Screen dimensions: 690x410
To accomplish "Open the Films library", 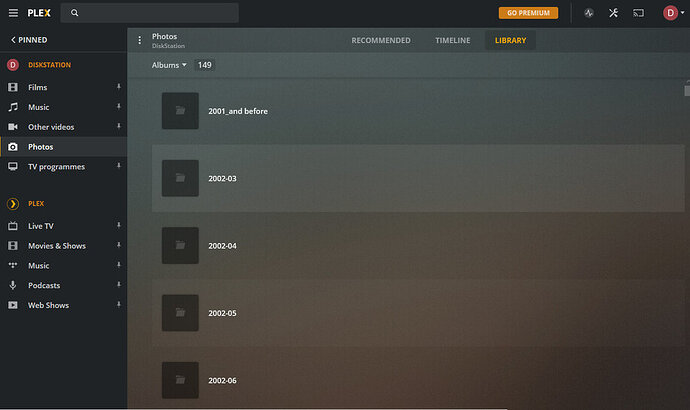I will (37, 87).
